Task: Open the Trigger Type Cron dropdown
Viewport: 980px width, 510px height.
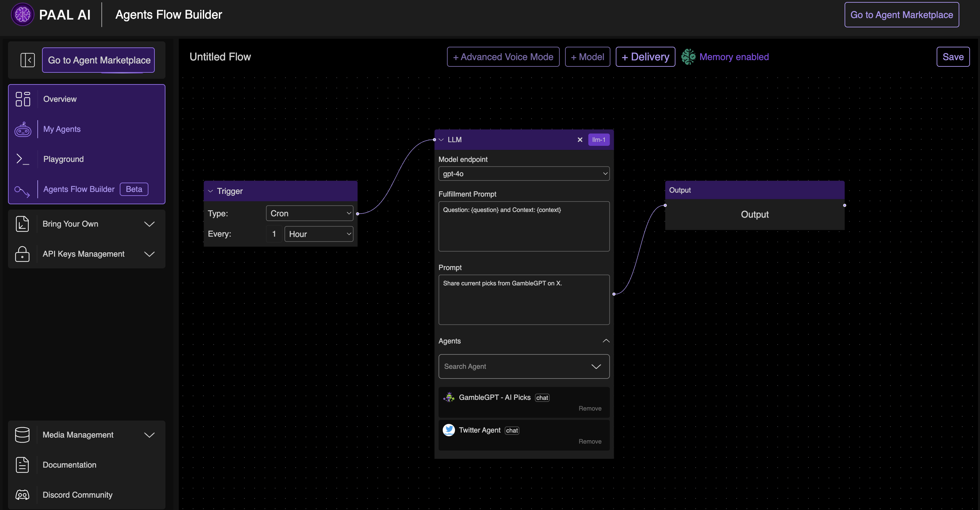Action: [x=309, y=214]
